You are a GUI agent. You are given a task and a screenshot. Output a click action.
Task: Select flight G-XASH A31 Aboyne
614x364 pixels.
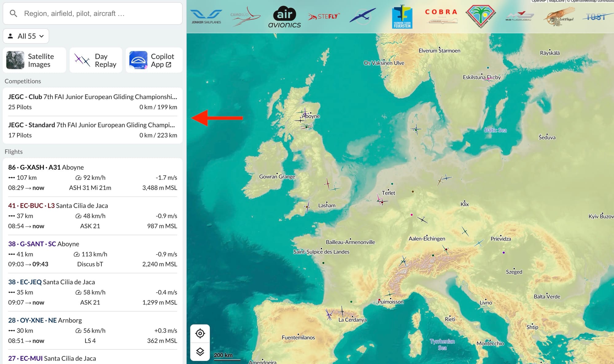[x=93, y=177]
